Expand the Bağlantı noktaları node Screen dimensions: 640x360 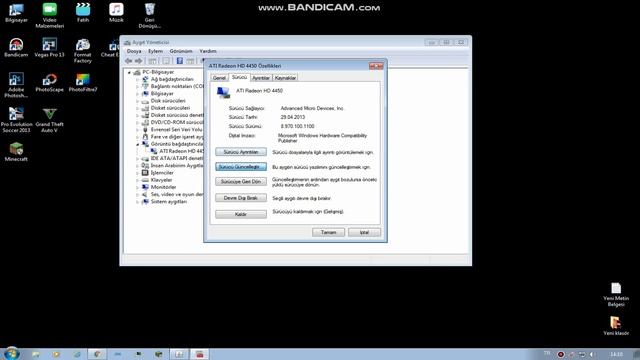tap(138, 87)
